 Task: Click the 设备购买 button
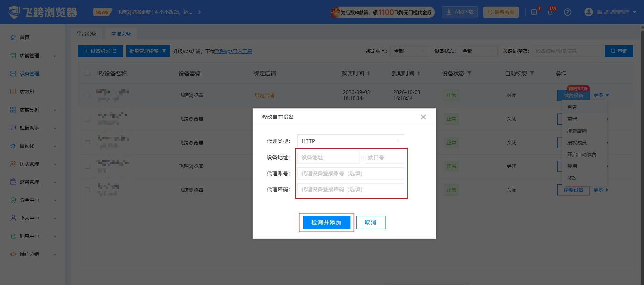[100, 51]
